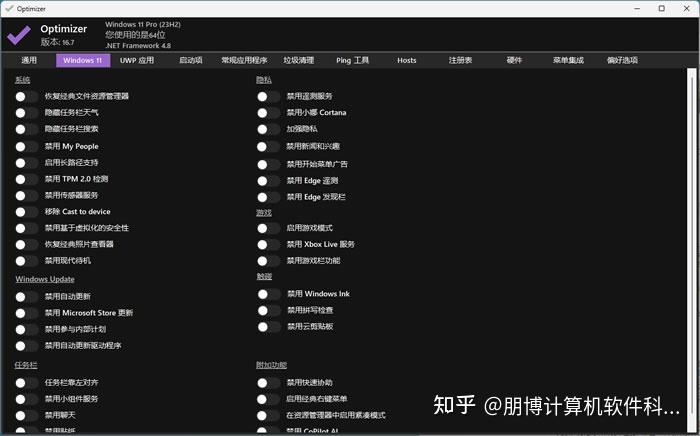Turn on the 加强隐私 switch
The image size is (700, 436).
pyautogui.click(x=268, y=129)
